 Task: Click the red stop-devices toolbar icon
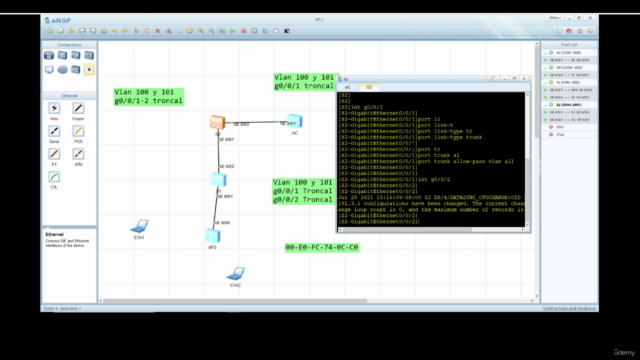[x=244, y=31]
